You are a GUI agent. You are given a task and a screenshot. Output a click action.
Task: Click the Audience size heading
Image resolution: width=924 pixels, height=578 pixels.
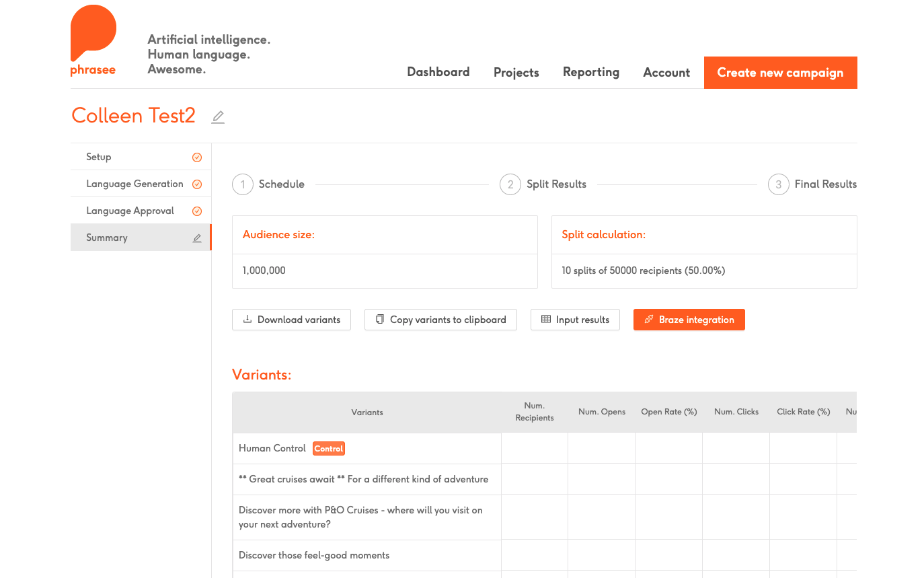point(278,235)
